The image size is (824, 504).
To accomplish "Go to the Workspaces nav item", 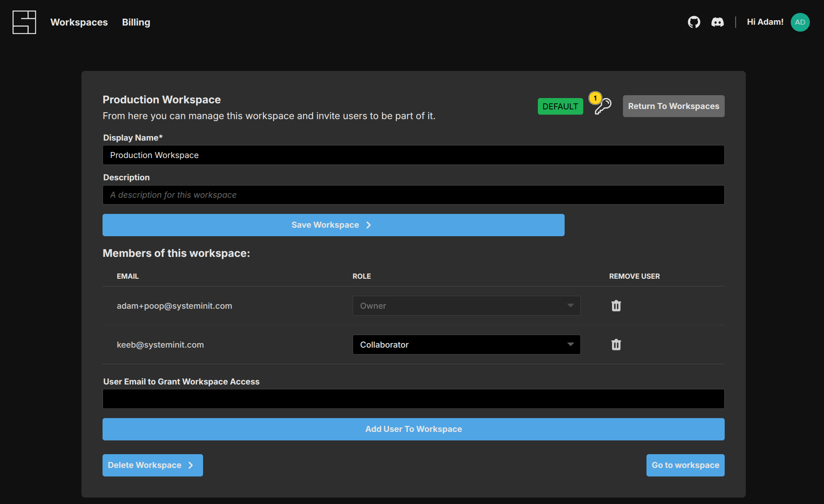I will pyautogui.click(x=79, y=22).
